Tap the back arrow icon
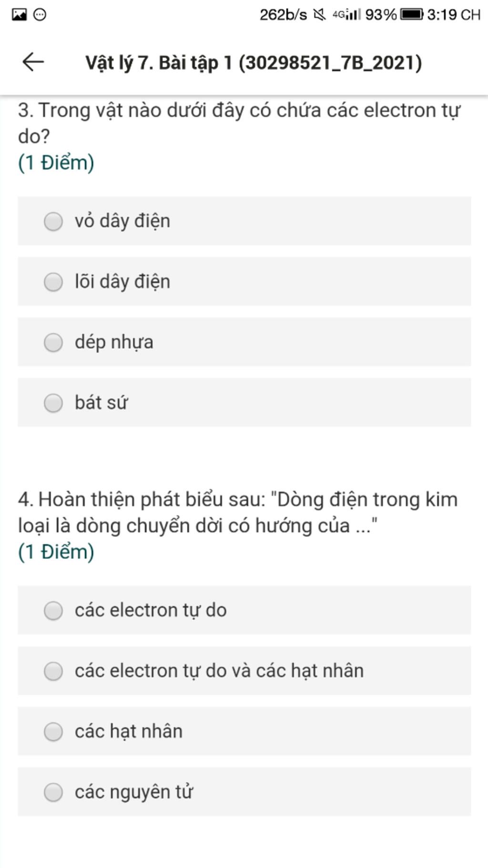This screenshot has width=488, height=868. pyautogui.click(x=33, y=62)
